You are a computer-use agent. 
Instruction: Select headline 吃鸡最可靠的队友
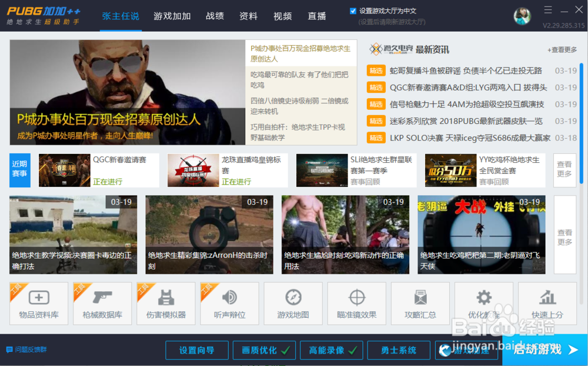point(300,80)
